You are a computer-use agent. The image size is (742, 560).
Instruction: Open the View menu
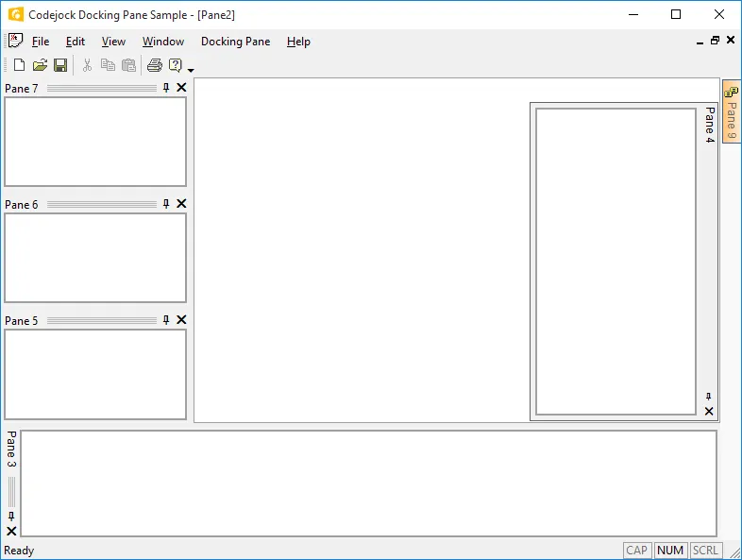pos(113,42)
